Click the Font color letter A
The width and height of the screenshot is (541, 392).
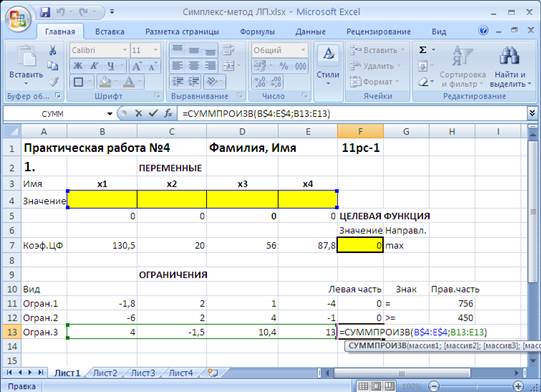tap(129, 82)
